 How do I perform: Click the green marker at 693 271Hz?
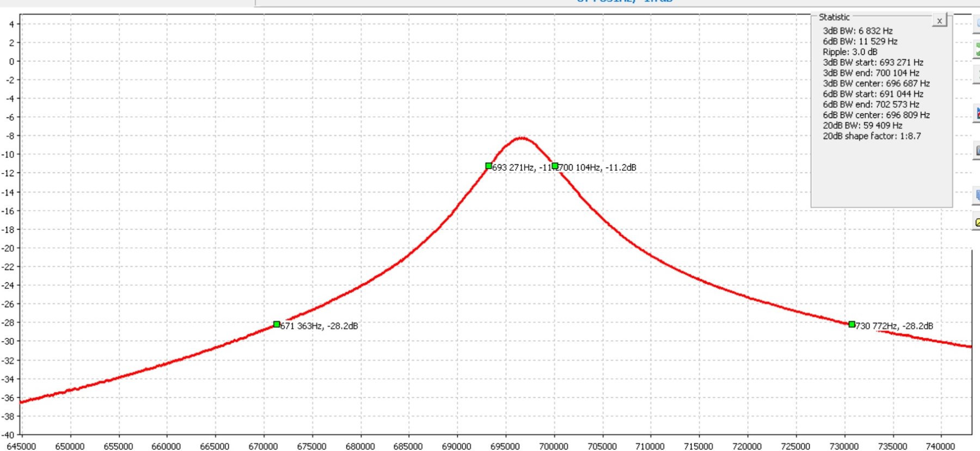tap(488, 166)
